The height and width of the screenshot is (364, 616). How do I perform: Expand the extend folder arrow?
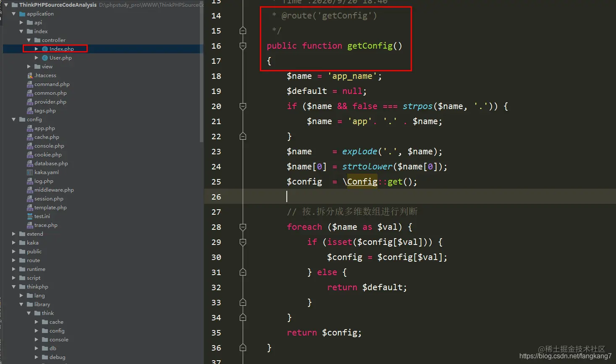pos(14,234)
